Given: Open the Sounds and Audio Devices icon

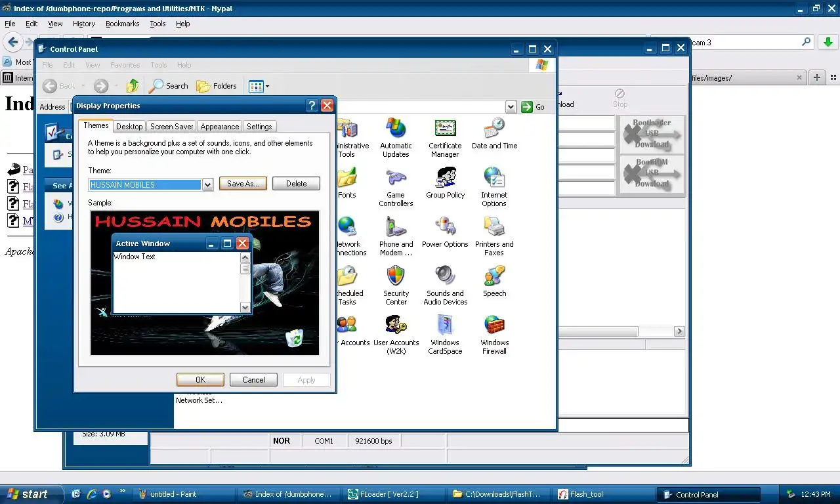Looking at the screenshot, I should click(445, 285).
